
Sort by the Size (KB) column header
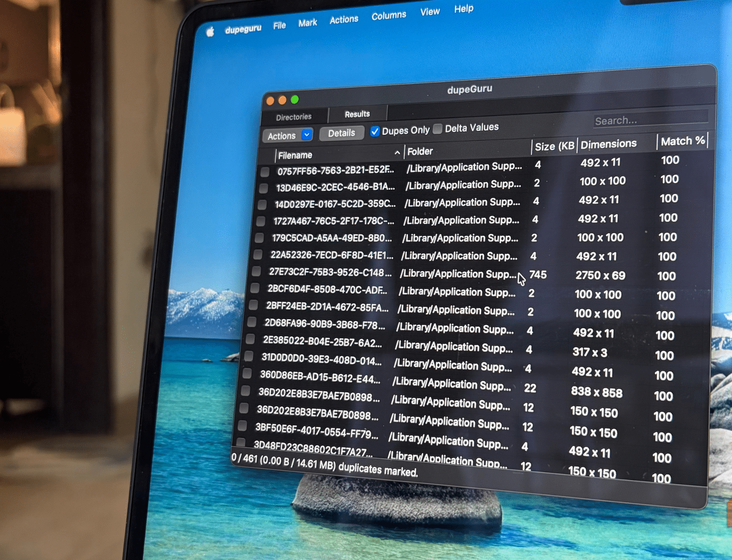tap(554, 146)
